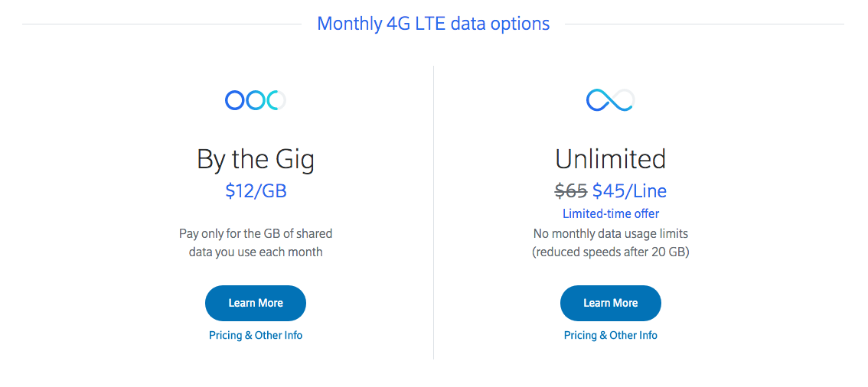Select the $45/Line discounted price

pos(629,190)
